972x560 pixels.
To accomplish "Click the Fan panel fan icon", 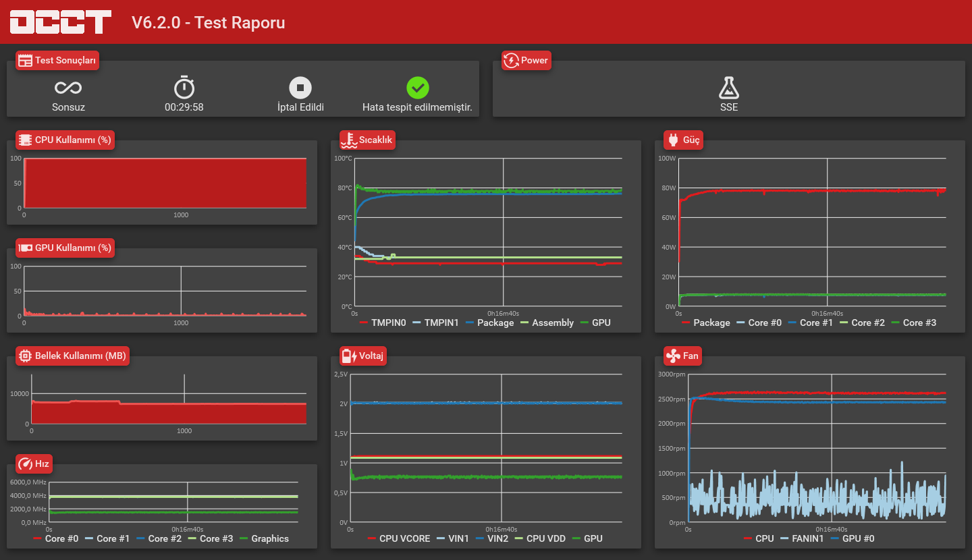I will [673, 356].
